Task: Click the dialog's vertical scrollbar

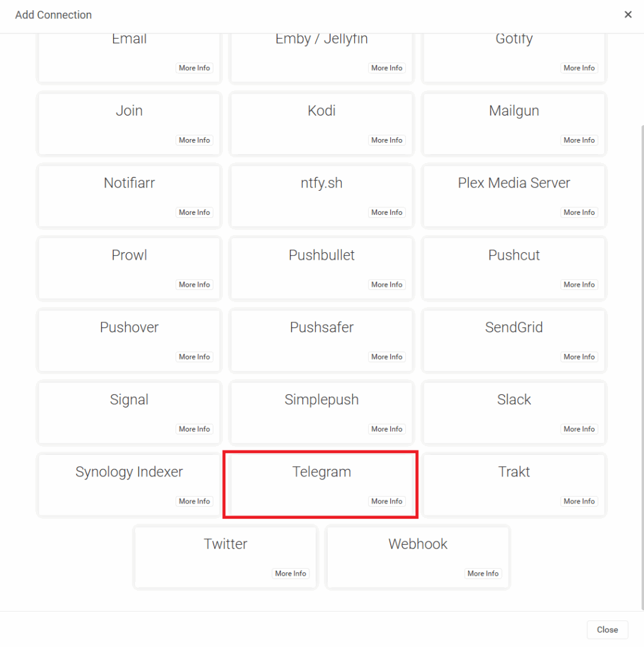Action: point(642,367)
